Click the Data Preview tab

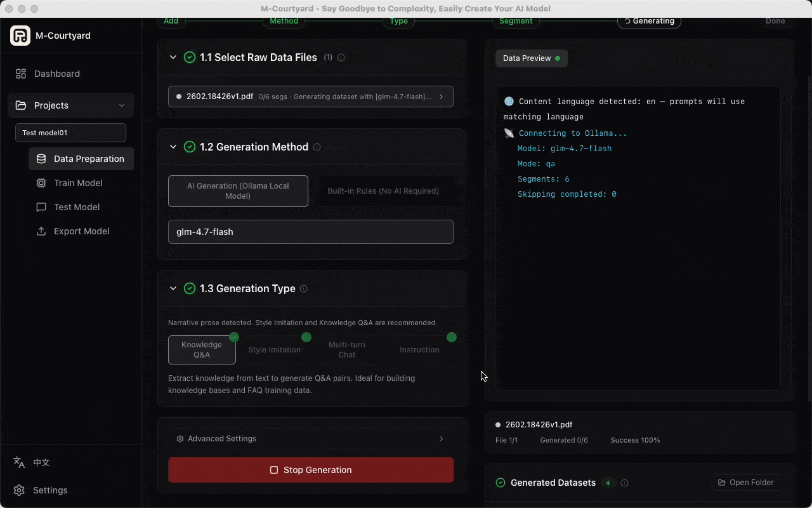pos(532,58)
